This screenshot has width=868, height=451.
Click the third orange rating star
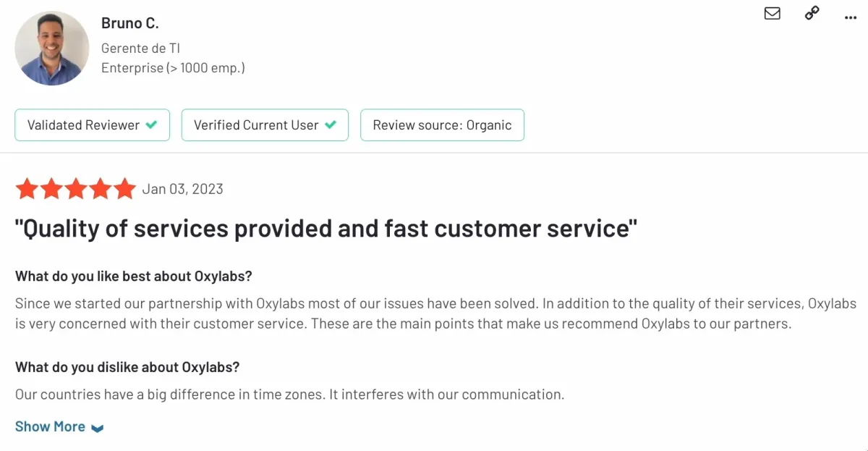(x=76, y=189)
